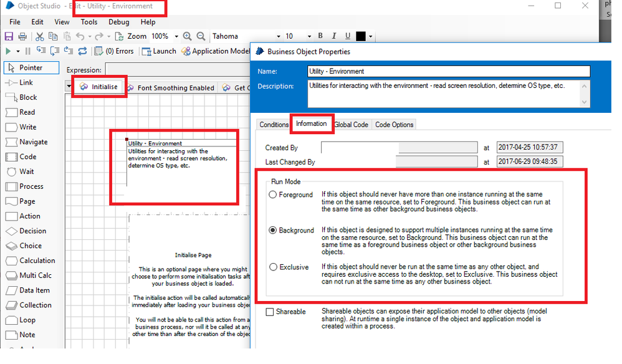
Task: Open the zoom percentage dropdown
Action: [177, 37]
